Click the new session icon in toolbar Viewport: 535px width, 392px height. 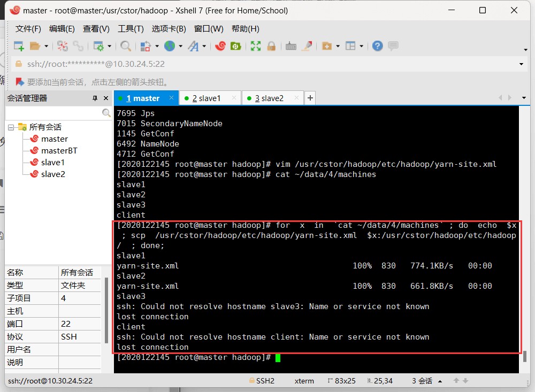click(19, 46)
